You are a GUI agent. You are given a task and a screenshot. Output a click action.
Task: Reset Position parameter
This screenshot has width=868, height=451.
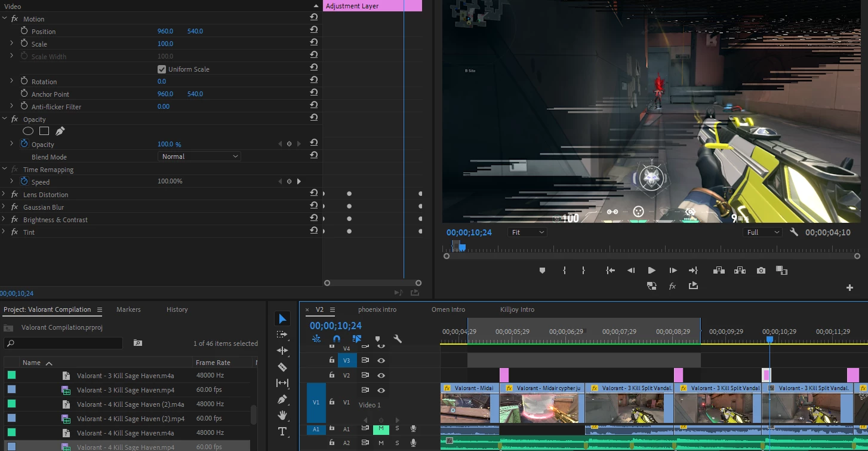[313, 30]
